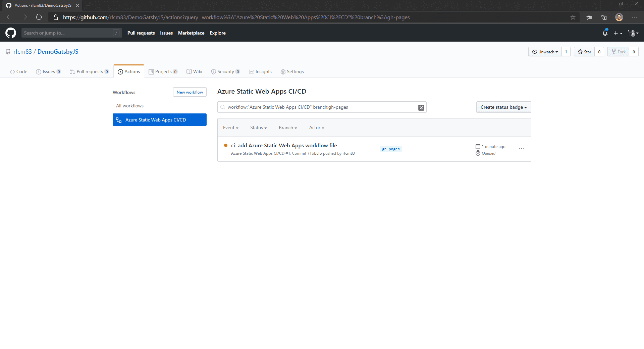Screen dimensions: 644x349
Task: Switch to the Projects tab
Action: tap(163, 71)
